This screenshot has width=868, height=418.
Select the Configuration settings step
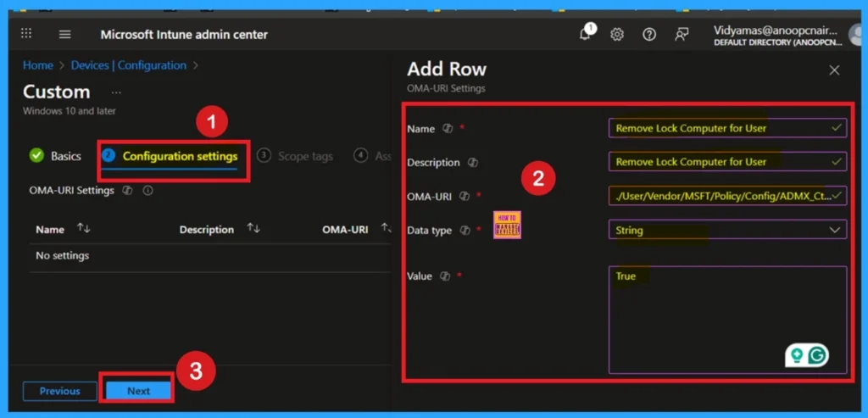click(x=170, y=157)
